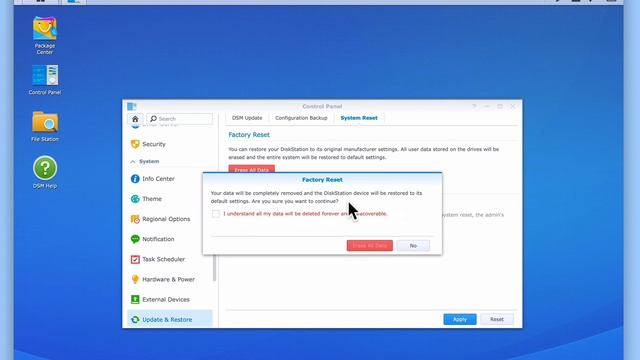Image resolution: width=640 pixels, height=360 pixels.
Task: Click the Task Scheduler icon
Action: click(135, 259)
